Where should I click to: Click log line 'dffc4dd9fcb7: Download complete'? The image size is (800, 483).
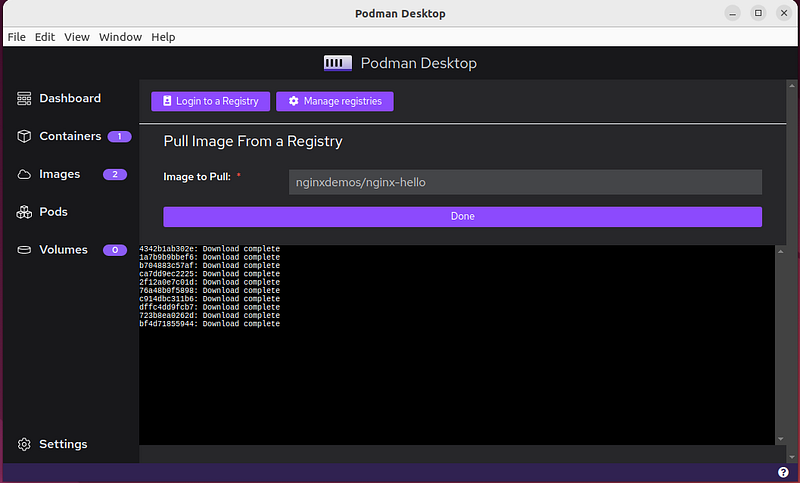coord(209,307)
